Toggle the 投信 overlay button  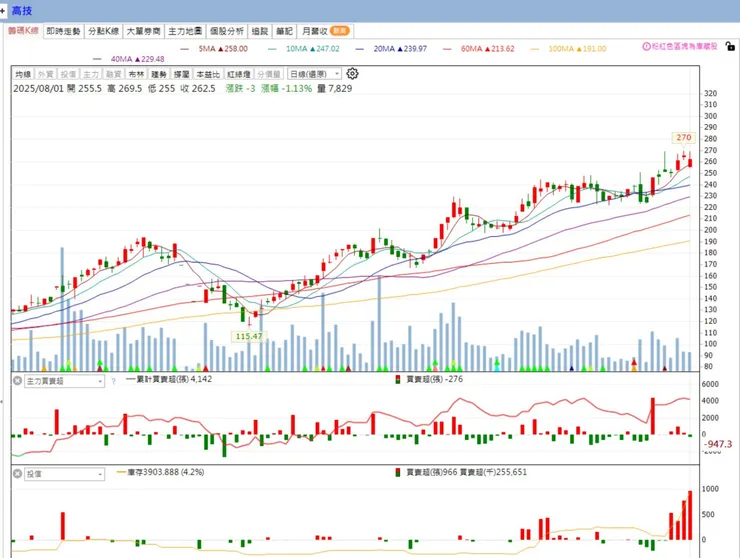(68, 74)
